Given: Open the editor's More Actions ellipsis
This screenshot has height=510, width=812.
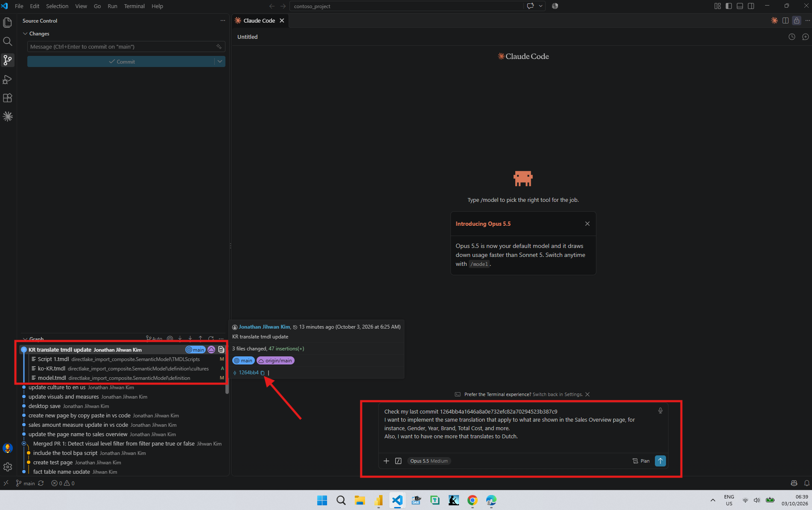Looking at the screenshot, I should [807, 20].
